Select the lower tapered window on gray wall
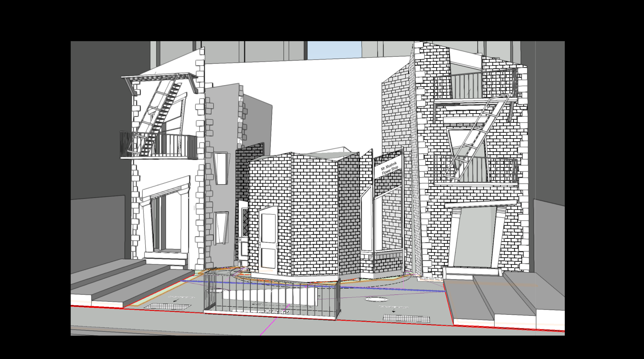 pos(221,228)
